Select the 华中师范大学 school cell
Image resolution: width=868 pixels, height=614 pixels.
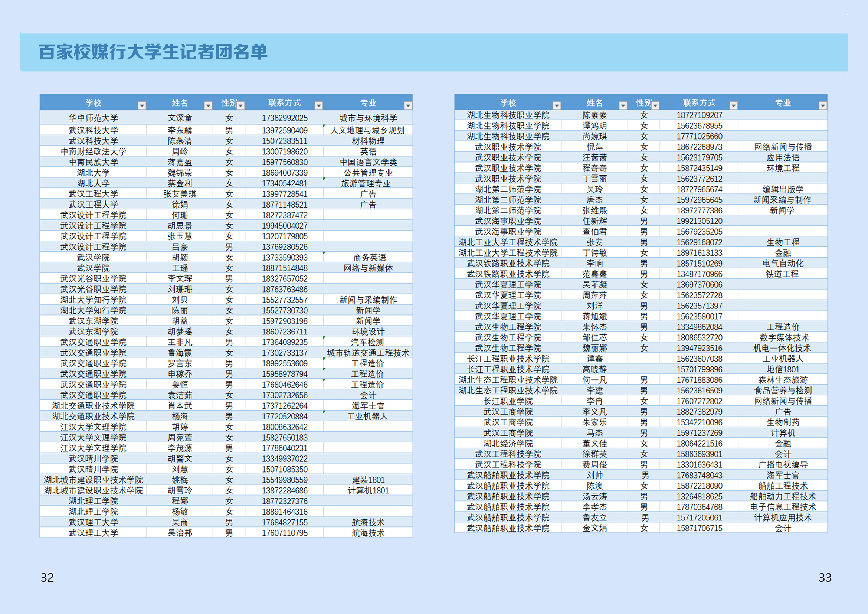[94, 118]
